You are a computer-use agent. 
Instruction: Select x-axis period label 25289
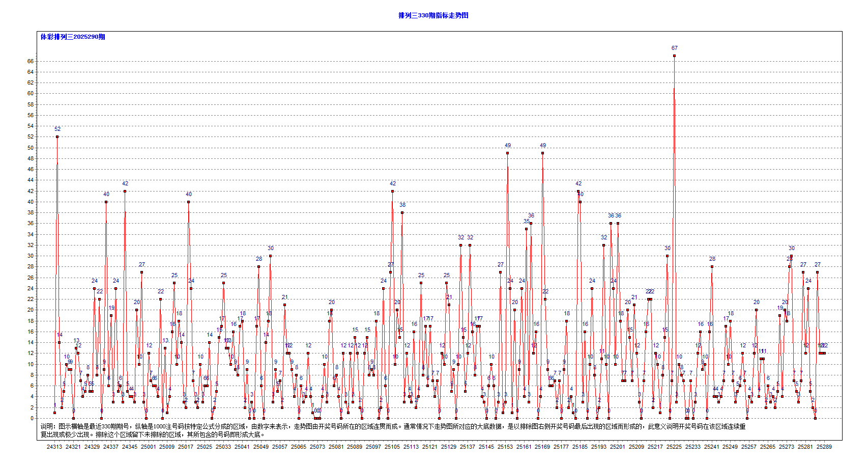pyautogui.click(x=824, y=447)
